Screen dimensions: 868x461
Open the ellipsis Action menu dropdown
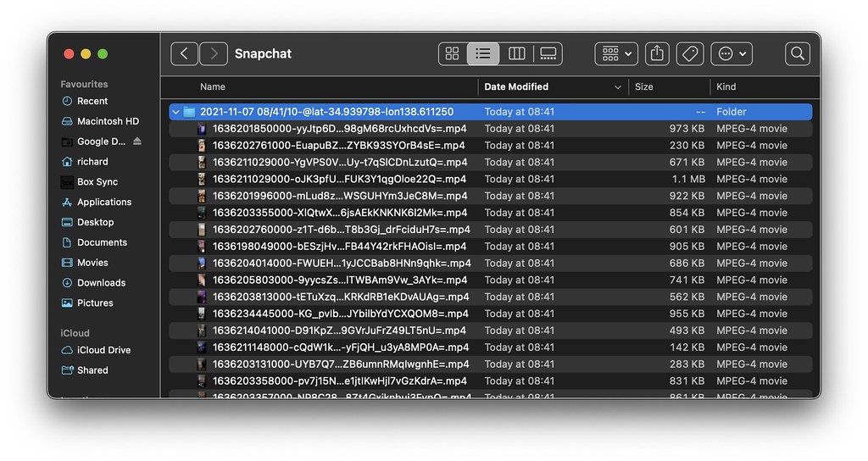coord(732,53)
